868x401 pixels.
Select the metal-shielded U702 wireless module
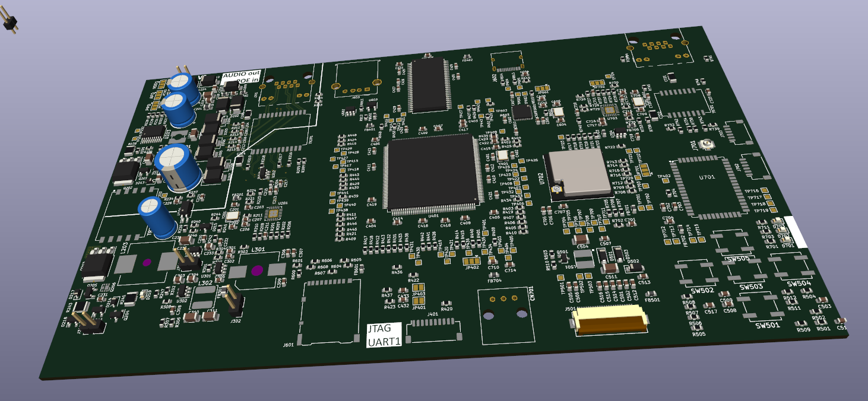(578, 172)
